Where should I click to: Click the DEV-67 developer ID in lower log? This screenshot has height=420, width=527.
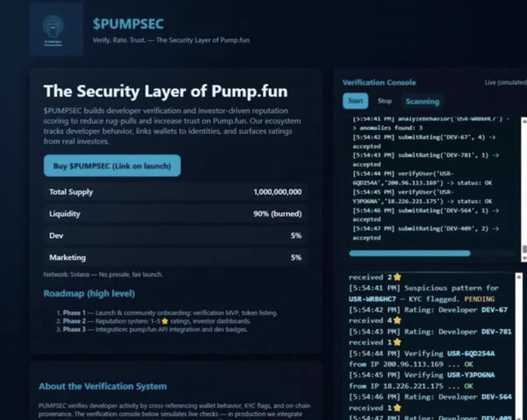[x=494, y=309]
